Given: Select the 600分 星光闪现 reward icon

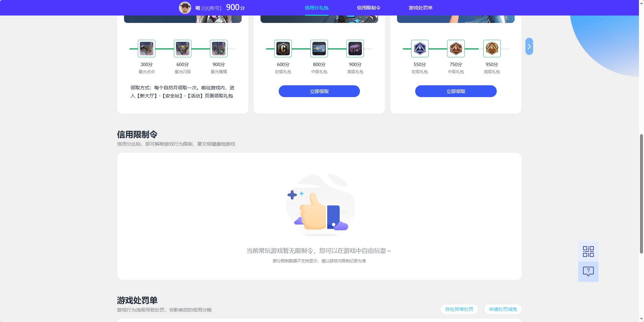Looking at the screenshot, I should (183, 49).
